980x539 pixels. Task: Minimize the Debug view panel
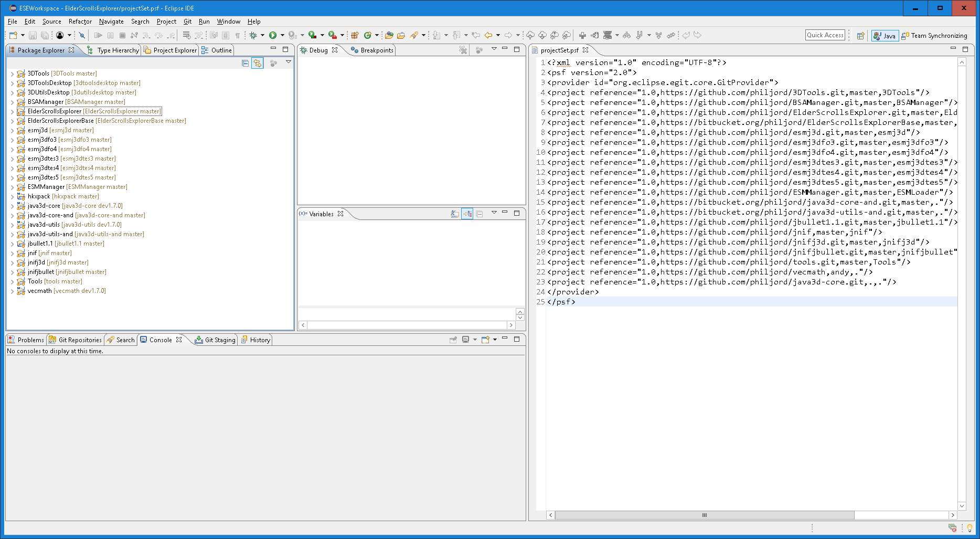(505, 49)
